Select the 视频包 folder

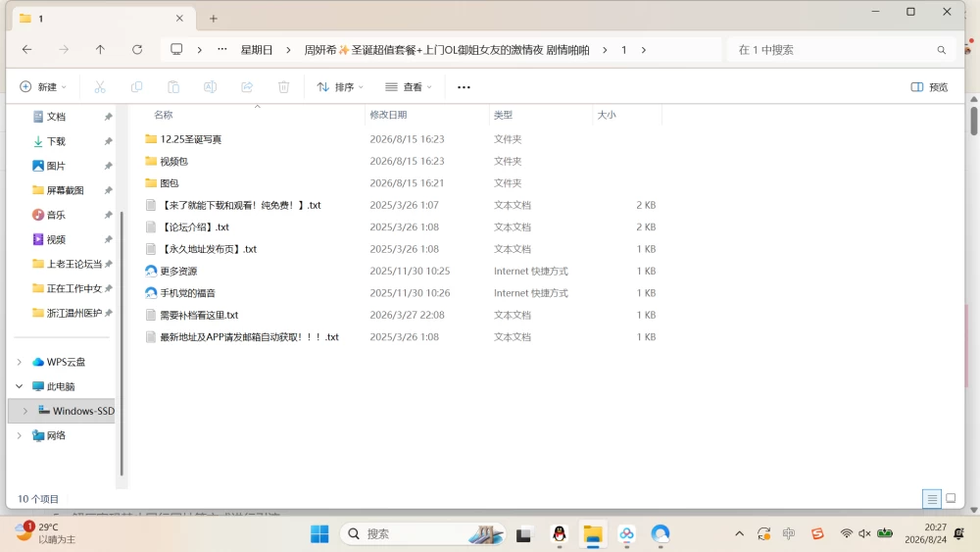pos(173,162)
